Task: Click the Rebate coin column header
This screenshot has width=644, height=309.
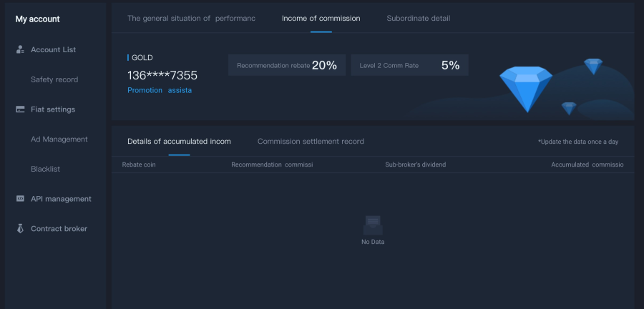Action: (x=139, y=165)
